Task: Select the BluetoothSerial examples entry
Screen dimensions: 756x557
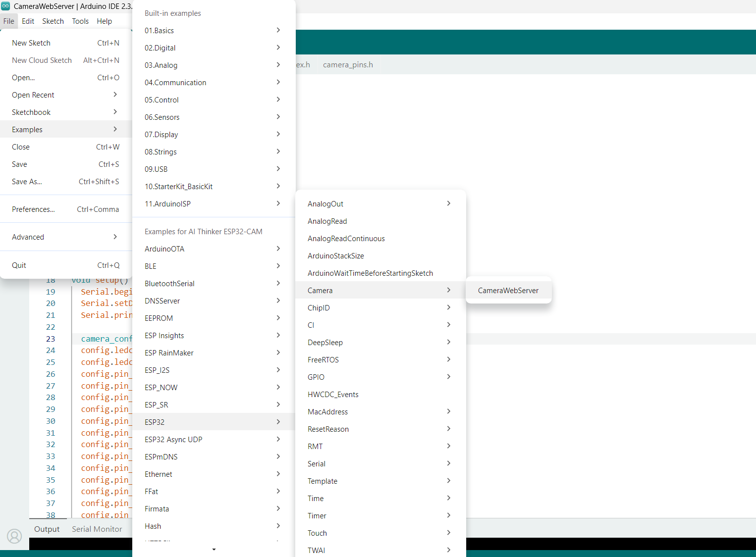Action: tap(169, 283)
